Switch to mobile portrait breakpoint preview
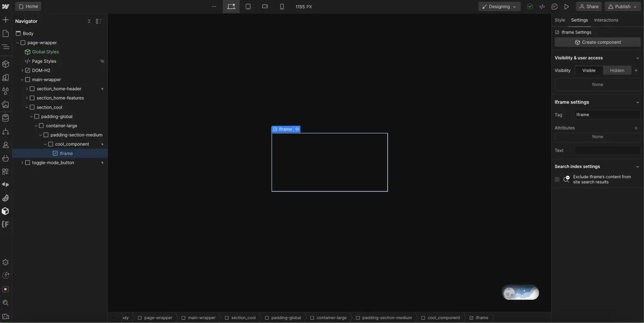The height and width of the screenshot is (323, 644). (282, 6)
